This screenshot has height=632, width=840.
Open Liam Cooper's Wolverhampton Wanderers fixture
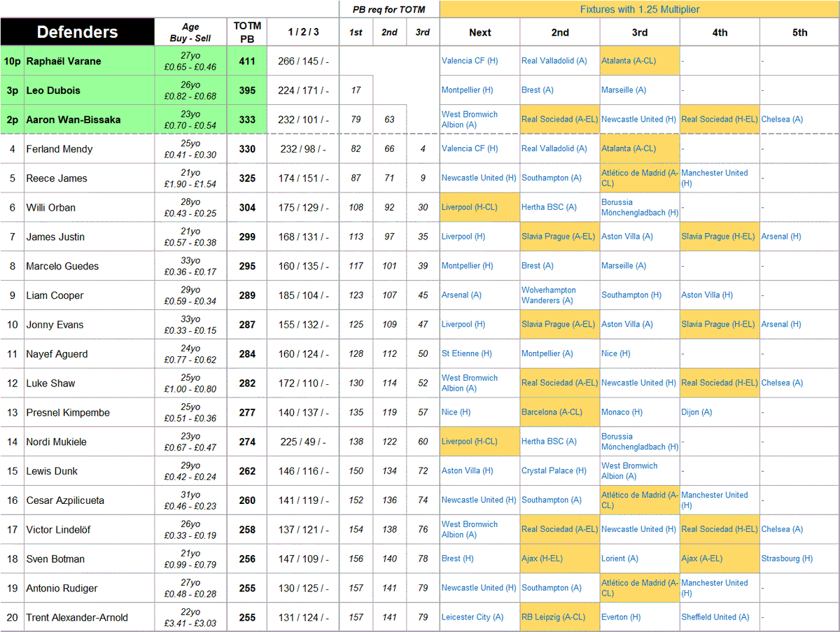click(549, 295)
